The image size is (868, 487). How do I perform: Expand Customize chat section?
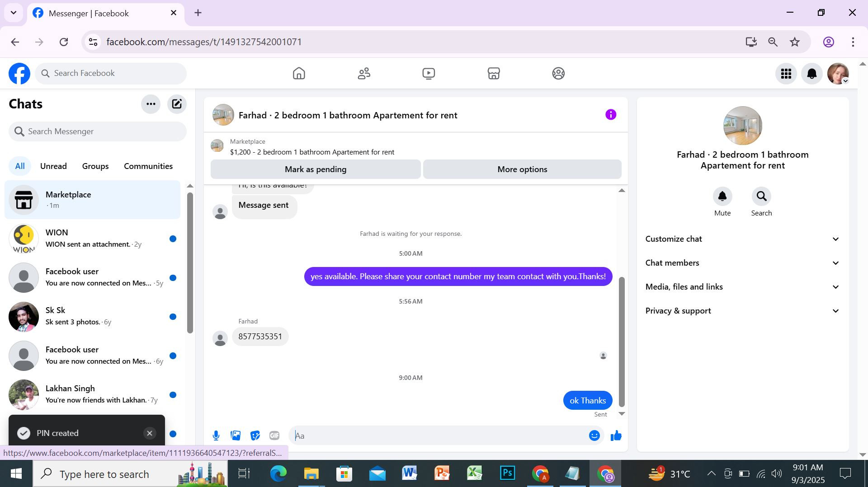743,239
